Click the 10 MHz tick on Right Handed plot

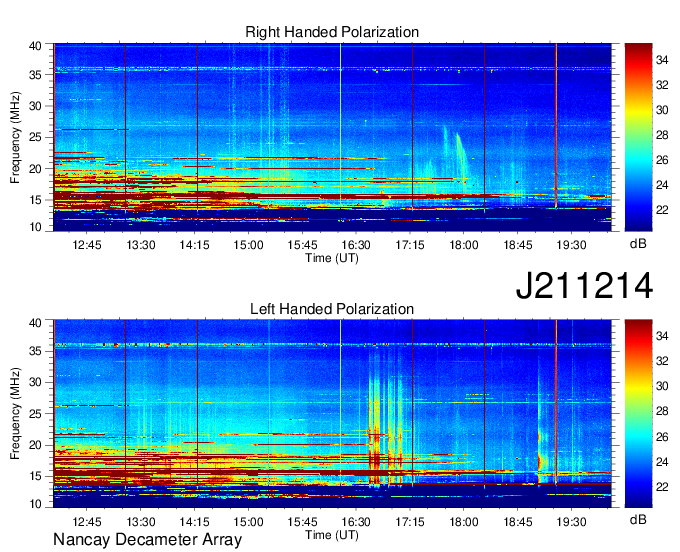coord(35,227)
